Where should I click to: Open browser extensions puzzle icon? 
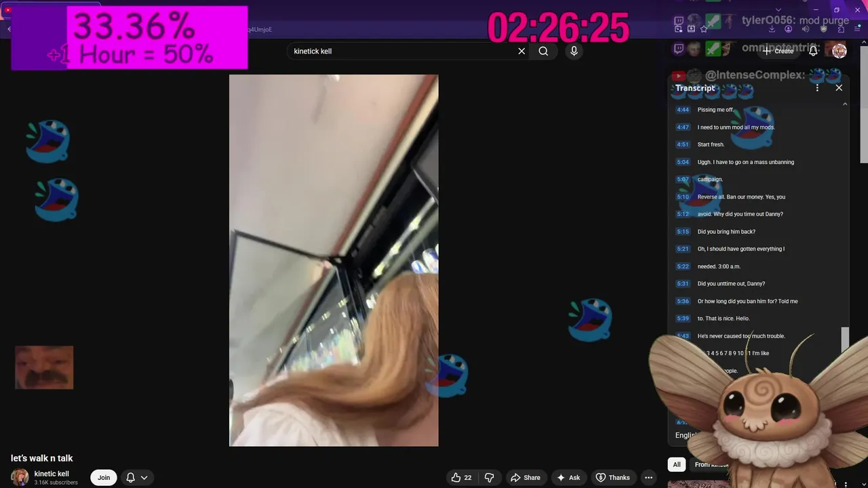click(840, 29)
